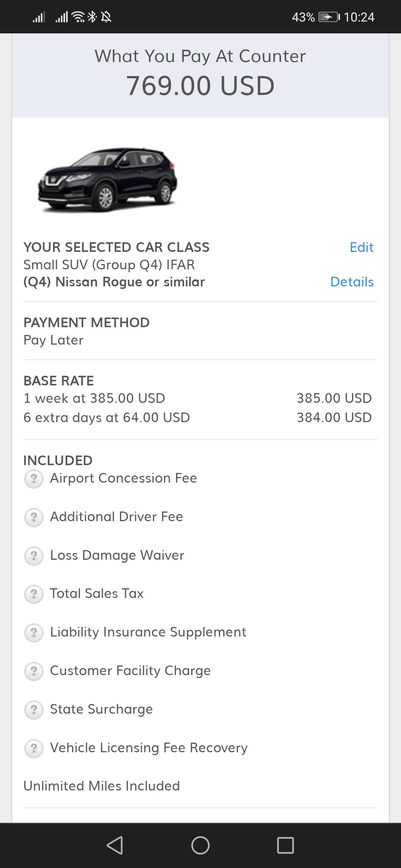Image resolution: width=401 pixels, height=868 pixels.
Task: Tap the Nissan Rogue car image
Action: click(108, 180)
